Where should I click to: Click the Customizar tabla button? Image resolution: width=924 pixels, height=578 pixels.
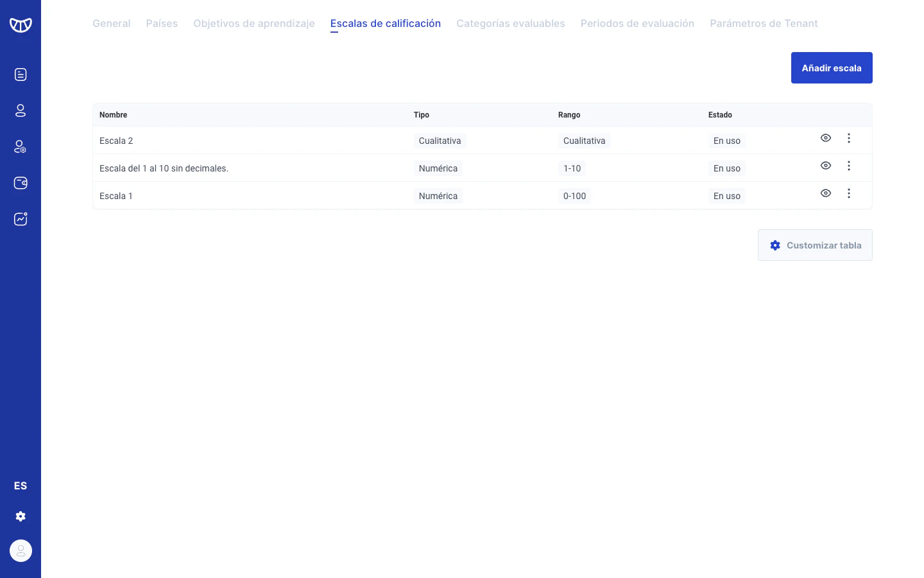(x=815, y=245)
